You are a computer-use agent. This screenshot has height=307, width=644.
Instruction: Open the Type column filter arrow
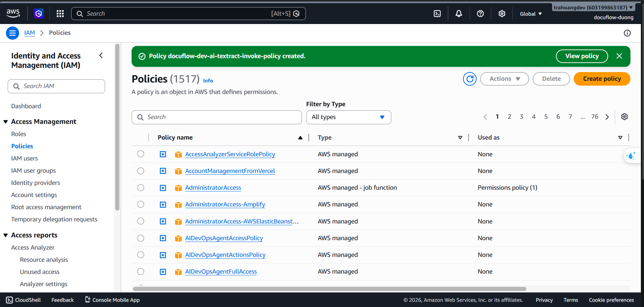[x=460, y=138]
